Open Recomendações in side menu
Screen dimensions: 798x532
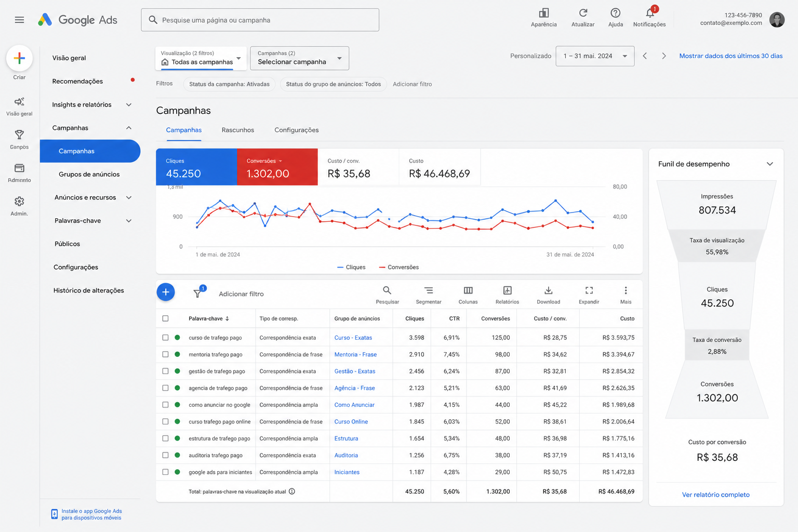click(x=77, y=81)
